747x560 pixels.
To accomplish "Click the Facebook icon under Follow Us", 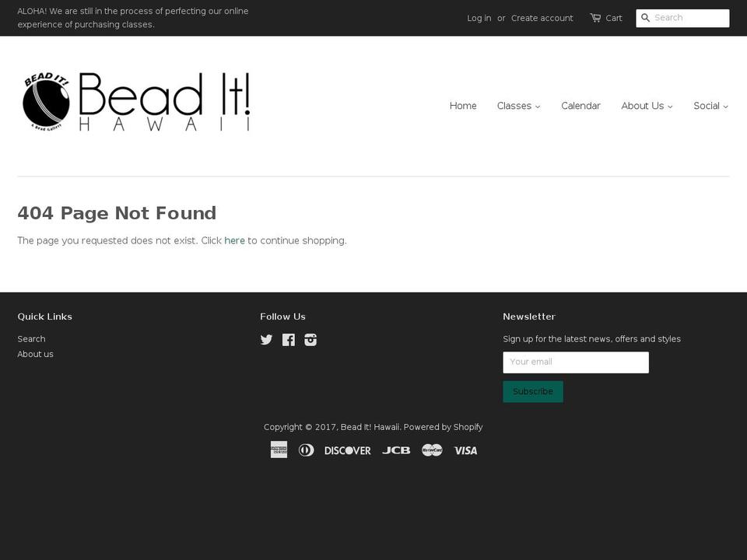I will pos(288,340).
